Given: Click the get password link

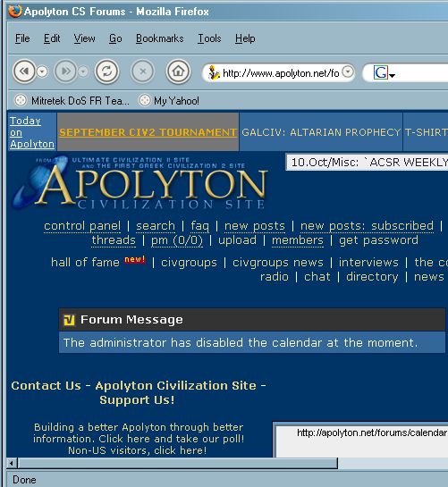Looking at the screenshot, I should 378,240.
